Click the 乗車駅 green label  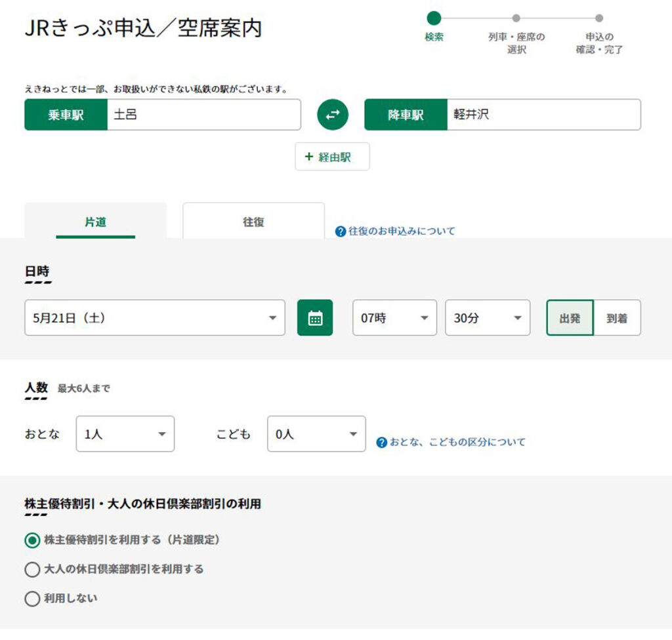pos(66,114)
